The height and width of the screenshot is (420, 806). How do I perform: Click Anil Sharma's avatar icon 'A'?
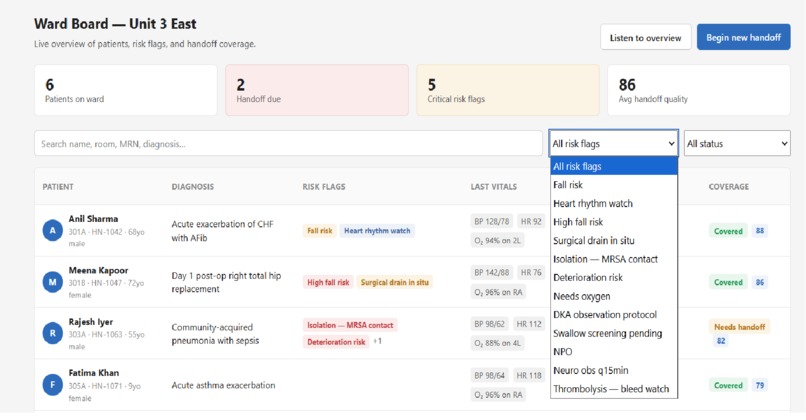[x=52, y=231]
